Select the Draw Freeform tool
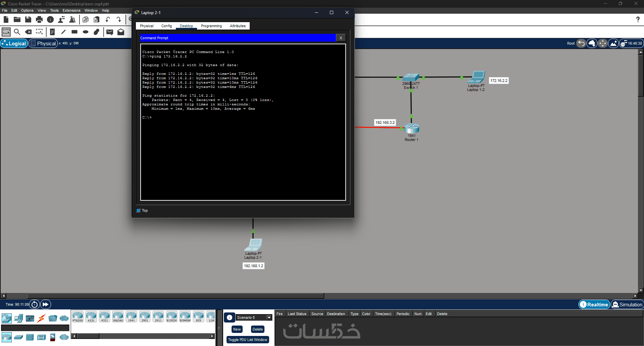This screenshot has height=346, width=644. [97, 32]
